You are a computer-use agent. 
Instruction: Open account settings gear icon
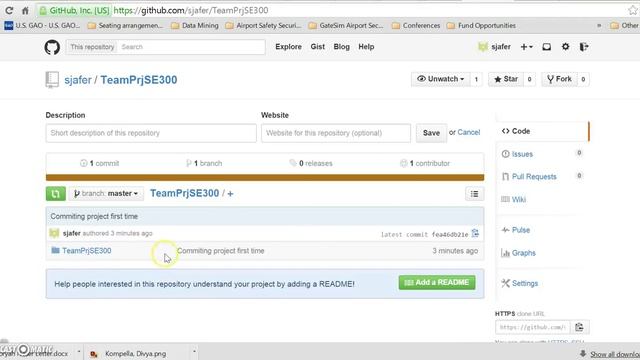click(565, 47)
